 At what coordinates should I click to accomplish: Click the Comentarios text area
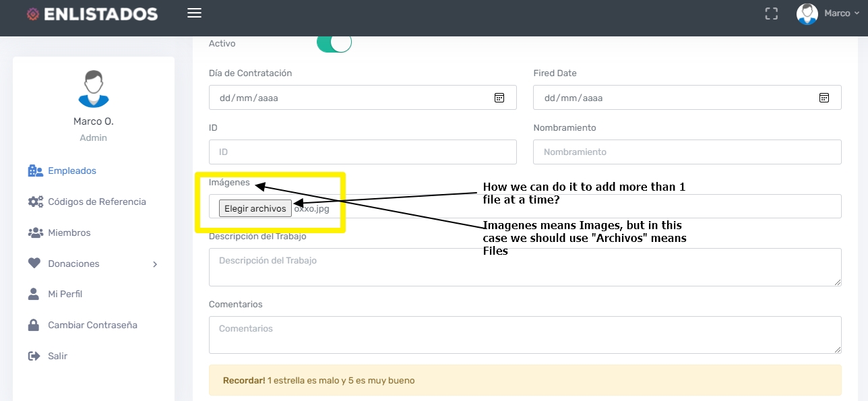click(x=525, y=335)
